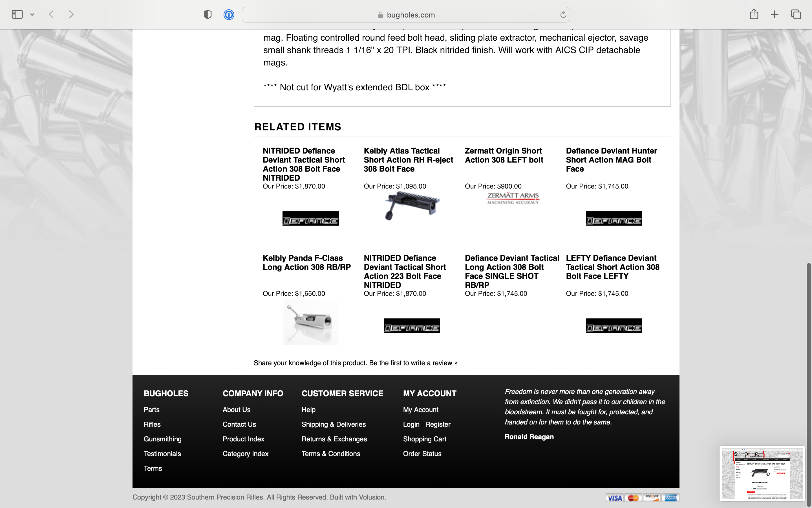812x508 pixels.
Task: Open Defiance Deviant Hunter Short Action MAG link
Action: 611,160
